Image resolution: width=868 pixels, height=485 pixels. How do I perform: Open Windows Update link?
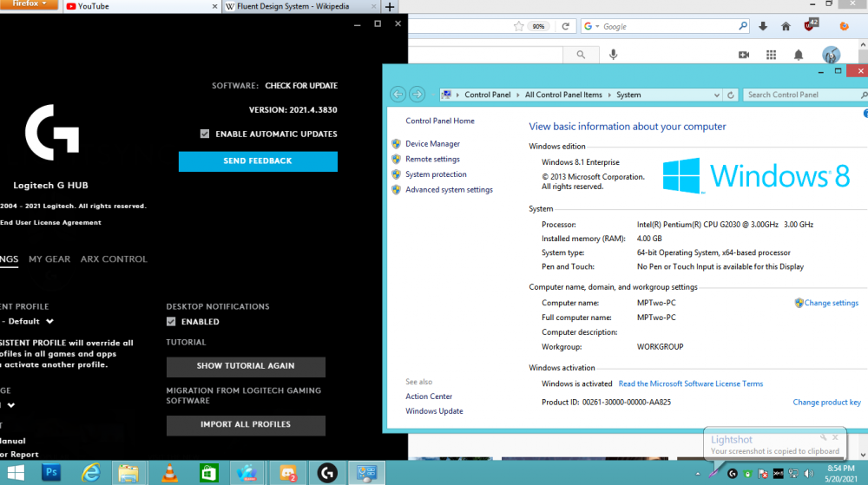434,411
